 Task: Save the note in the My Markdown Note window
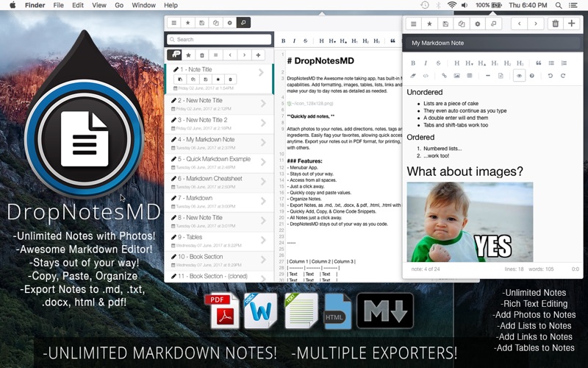445,24
